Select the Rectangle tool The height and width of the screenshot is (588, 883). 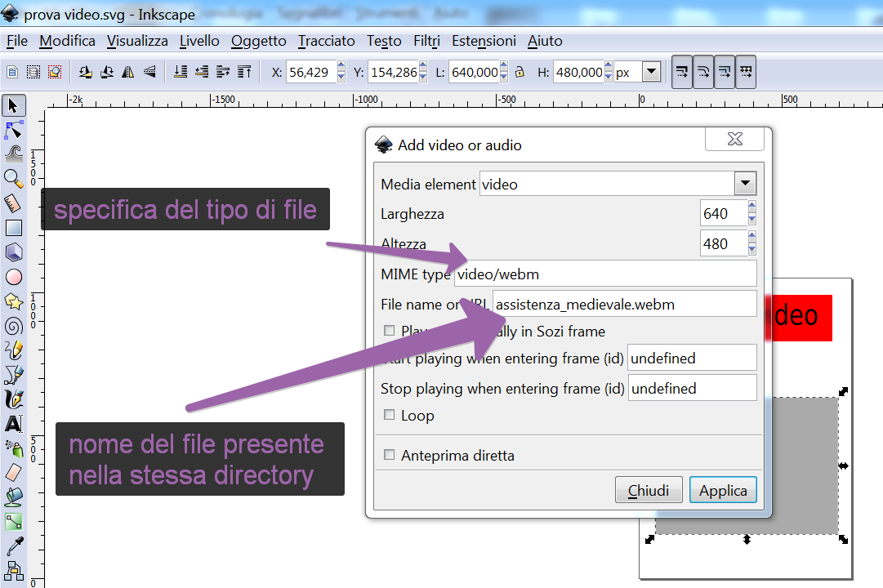click(13, 228)
